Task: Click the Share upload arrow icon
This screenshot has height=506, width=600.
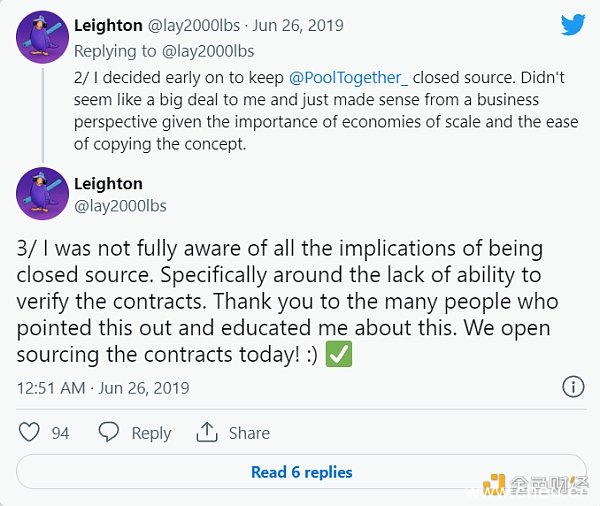Action: coord(207,432)
